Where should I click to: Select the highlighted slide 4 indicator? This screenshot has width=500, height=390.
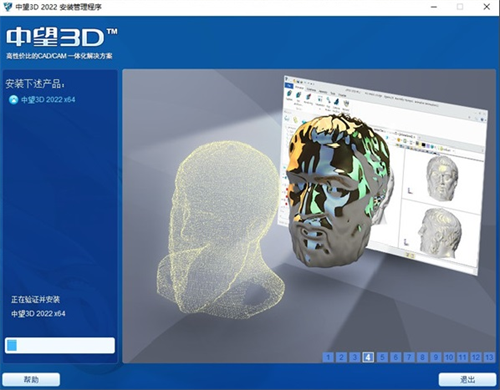pyautogui.click(x=368, y=357)
